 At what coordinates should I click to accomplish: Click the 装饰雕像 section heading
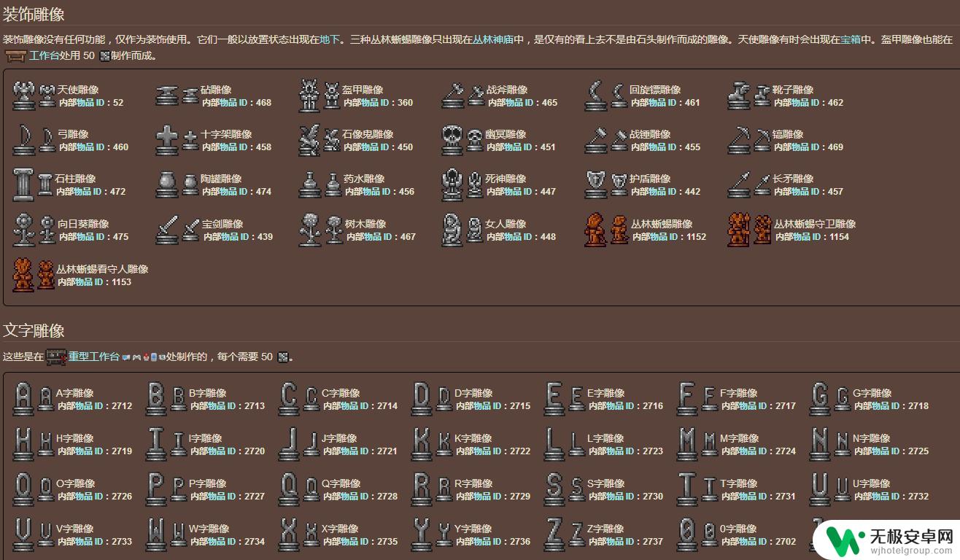[x=33, y=14]
